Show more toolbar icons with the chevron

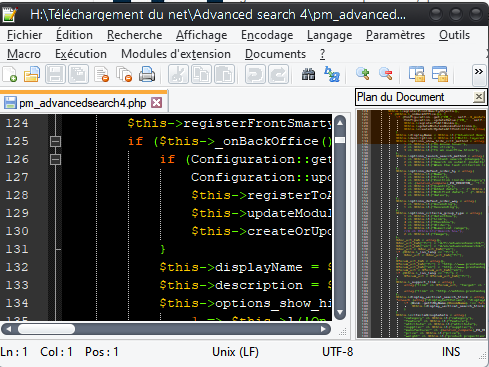click(x=479, y=75)
